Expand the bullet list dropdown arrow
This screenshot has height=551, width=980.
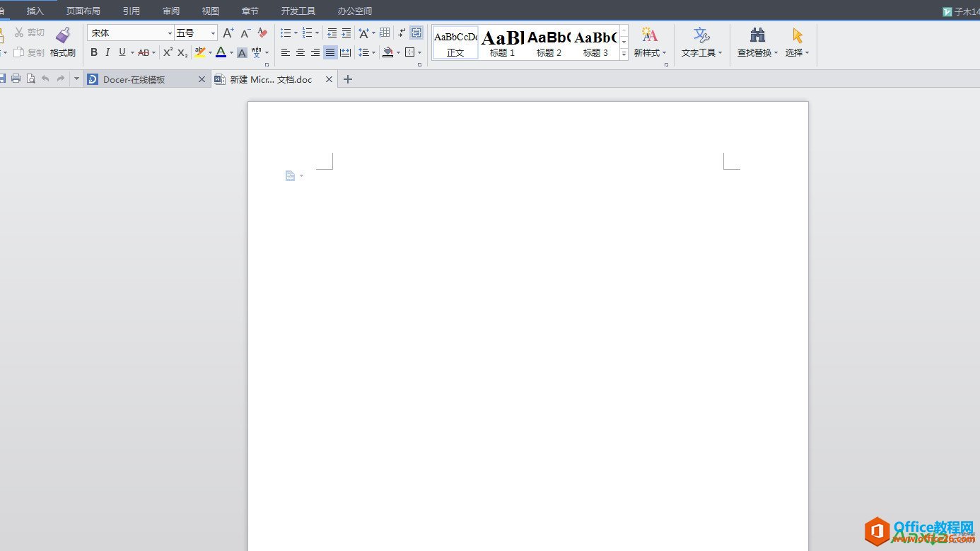(296, 33)
